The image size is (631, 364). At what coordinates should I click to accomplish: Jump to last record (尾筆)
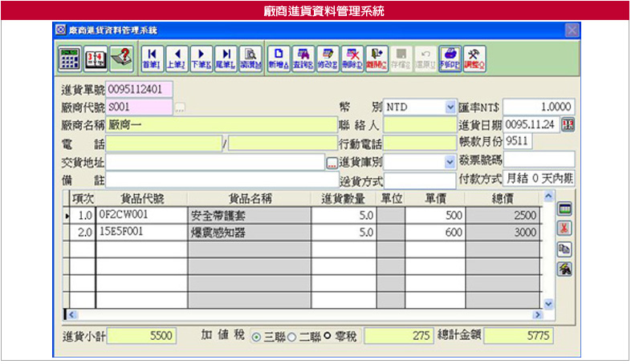click(x=227, y=58)
